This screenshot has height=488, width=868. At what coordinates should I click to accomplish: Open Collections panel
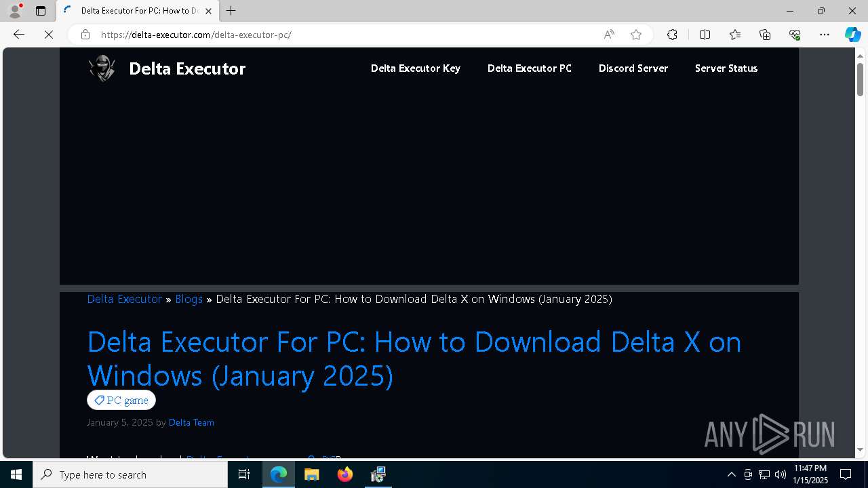pos(765,35)
